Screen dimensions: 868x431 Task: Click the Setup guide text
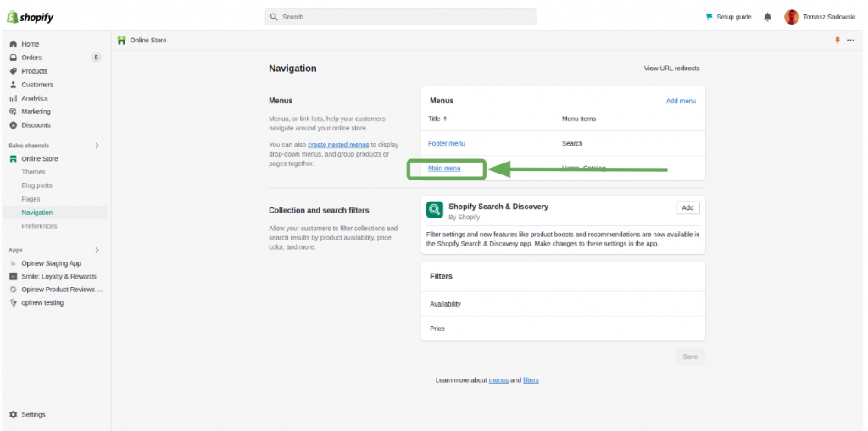(734, 17)
